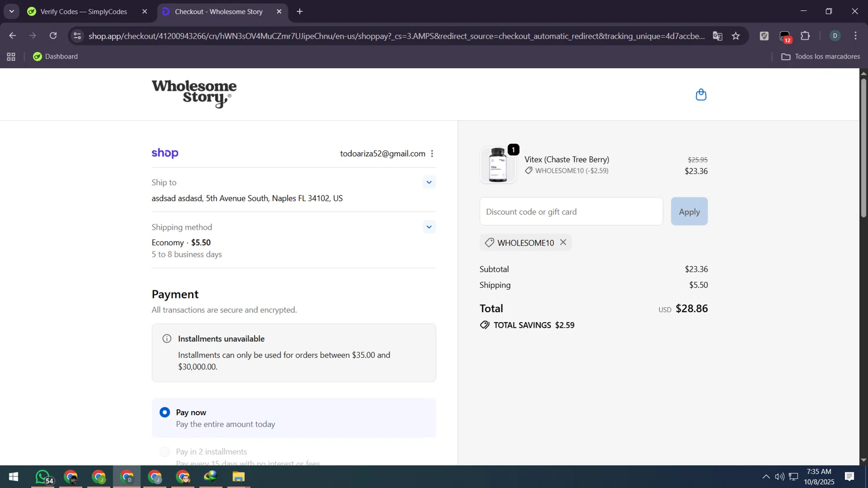This screenshot has height=488, width=868.
Task: Click the page vertical scrollbar
Action: coord(863,147)
